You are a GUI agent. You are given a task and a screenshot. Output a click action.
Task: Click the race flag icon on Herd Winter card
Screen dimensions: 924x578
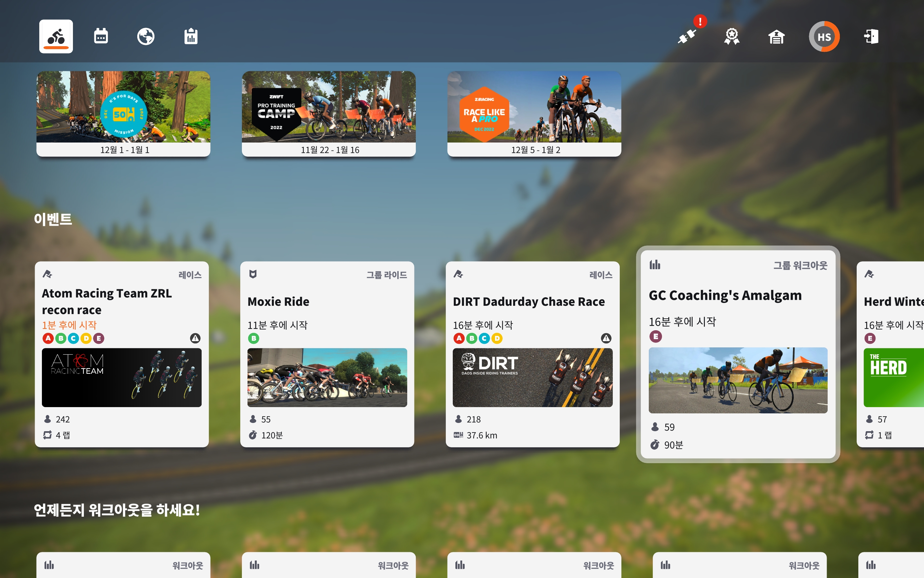click(x=869, y=274)
